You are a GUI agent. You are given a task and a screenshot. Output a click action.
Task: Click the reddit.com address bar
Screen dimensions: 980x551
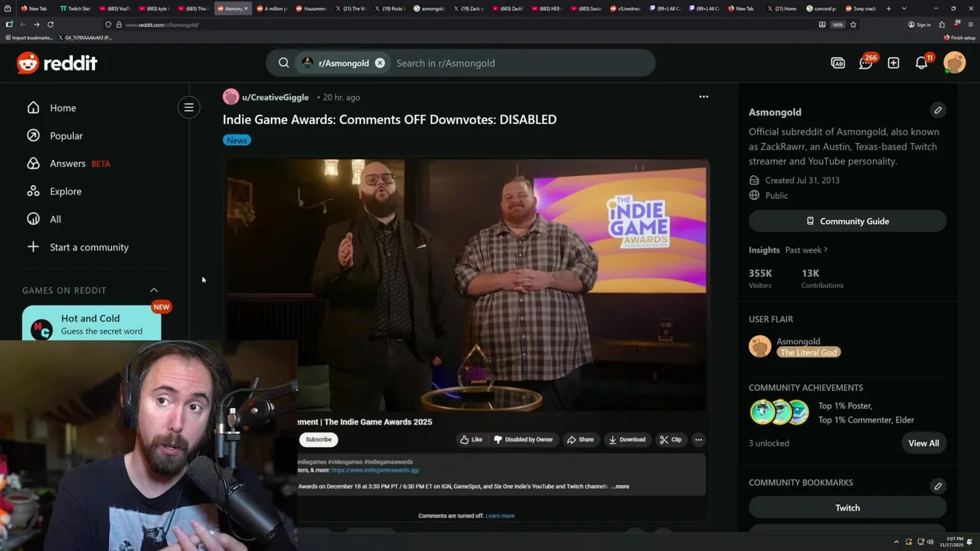point(459,24)
